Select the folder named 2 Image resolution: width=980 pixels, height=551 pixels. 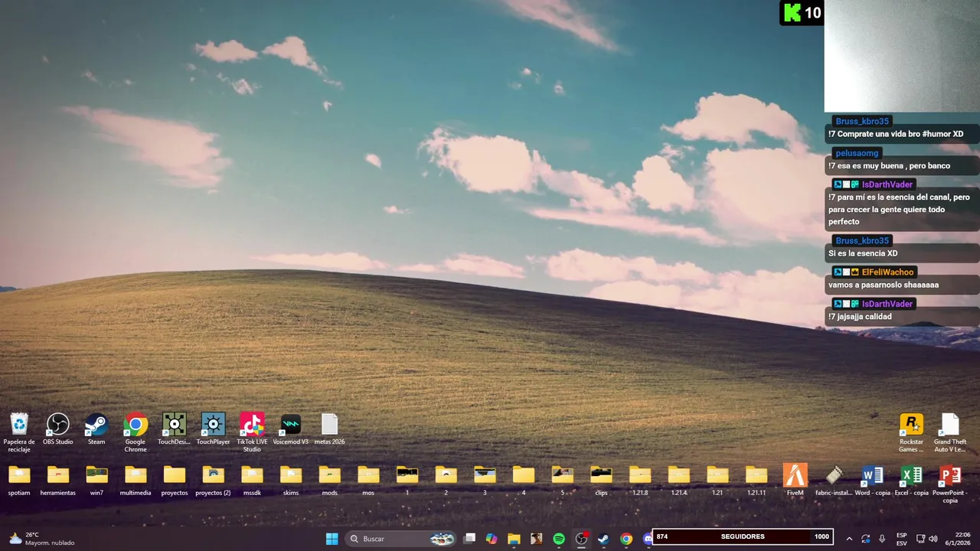pyautogui.click(x=446, y=481)
